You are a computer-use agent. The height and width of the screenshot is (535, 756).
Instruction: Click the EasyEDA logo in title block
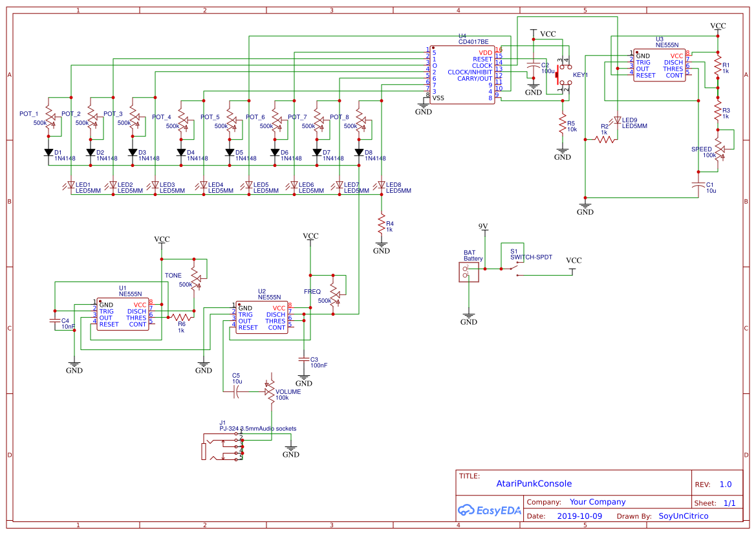tap(489, 510)
